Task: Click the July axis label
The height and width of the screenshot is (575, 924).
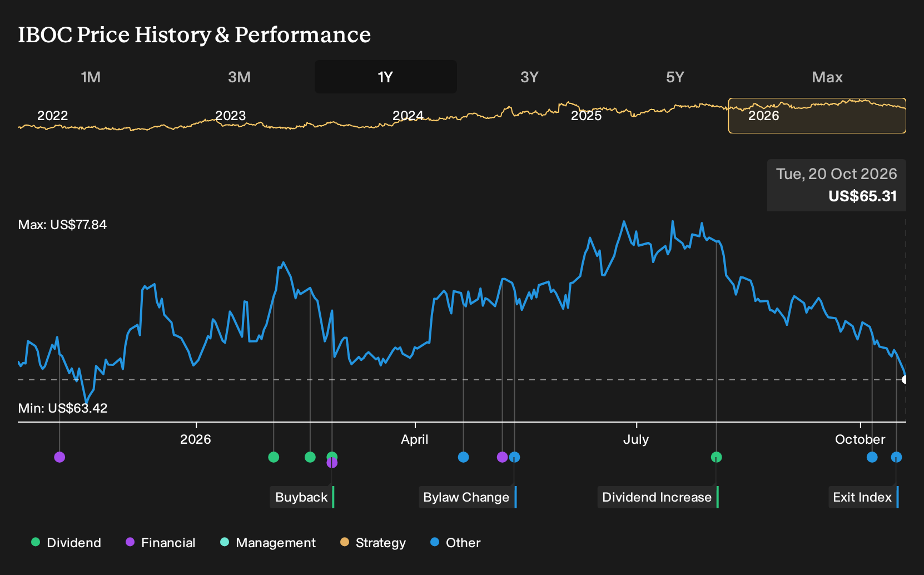Action: 636,439
